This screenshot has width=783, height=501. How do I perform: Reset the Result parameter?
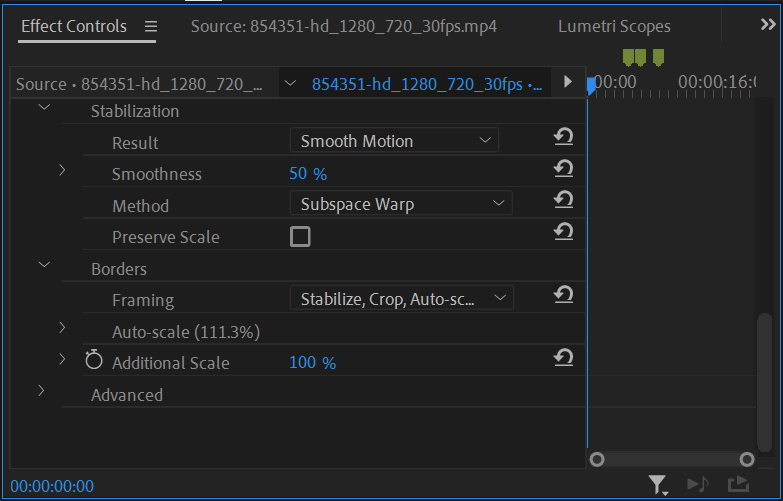click(563, 137)
